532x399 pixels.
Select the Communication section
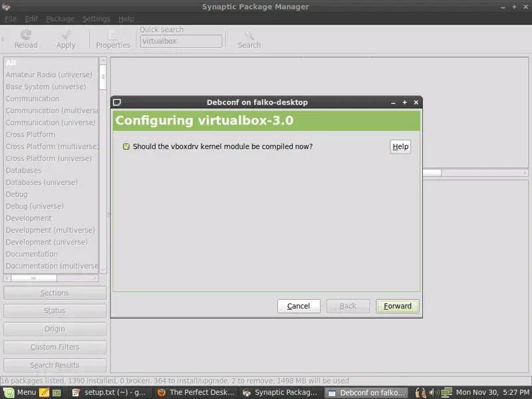pos(51,98)
